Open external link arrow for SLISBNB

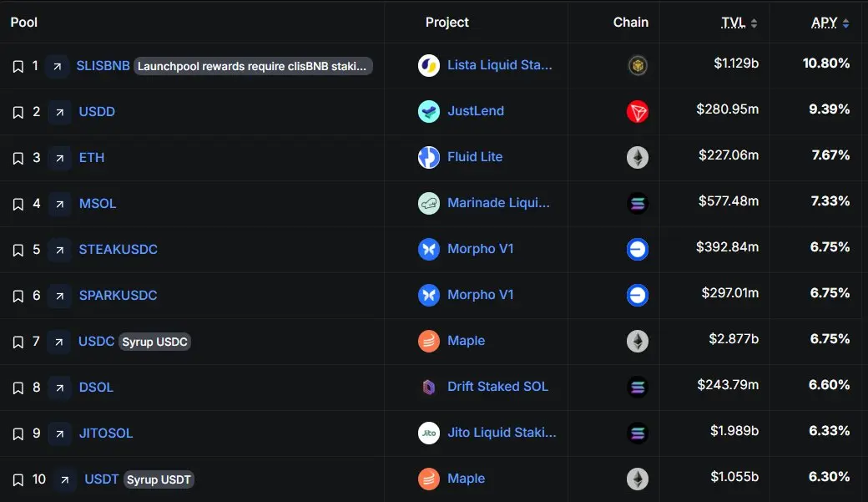[57, 67]
